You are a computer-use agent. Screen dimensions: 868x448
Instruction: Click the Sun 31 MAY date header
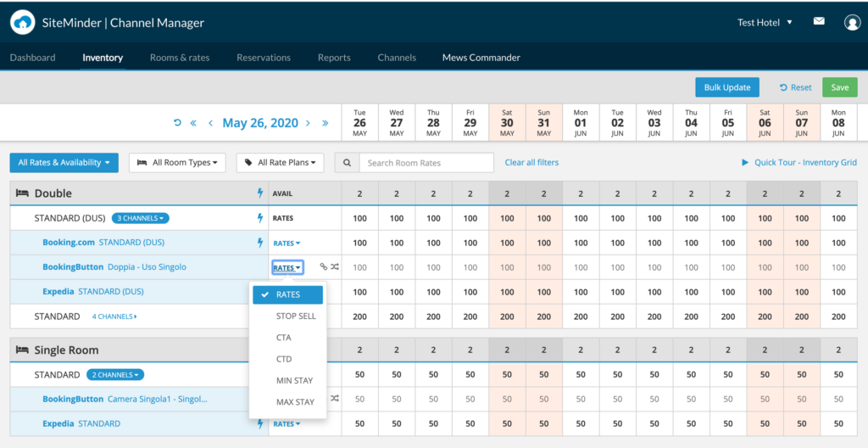pyautogui.click(x=543, y=122)
